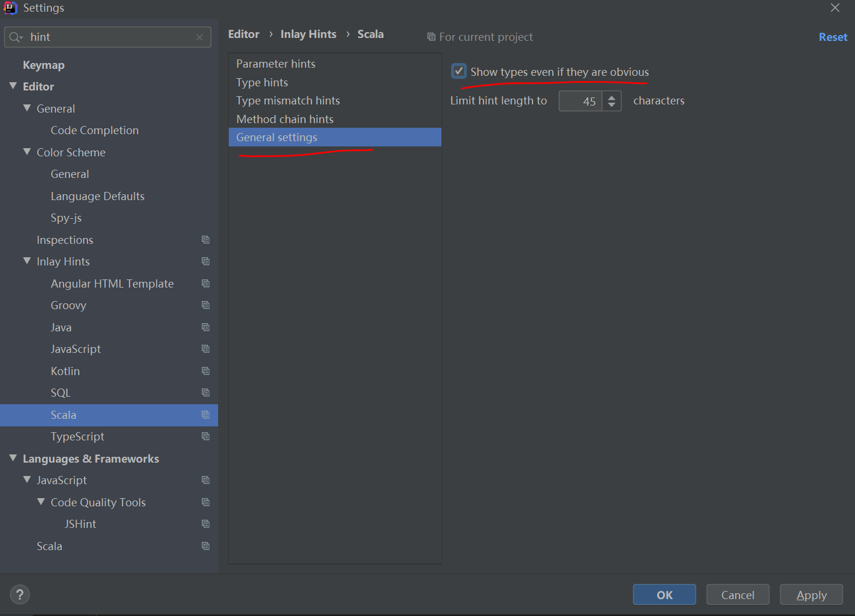Click the project-scope icon beside JSHint

click(x=206, y=524)
